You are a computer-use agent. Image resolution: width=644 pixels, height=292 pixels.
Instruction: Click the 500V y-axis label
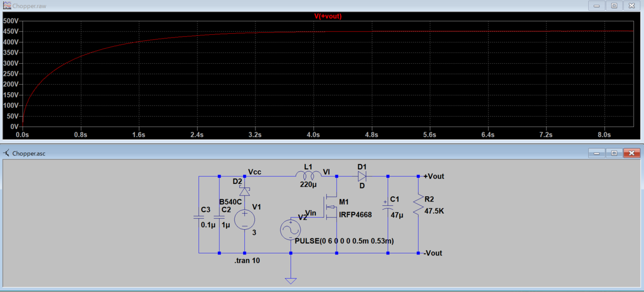point(11,21)
